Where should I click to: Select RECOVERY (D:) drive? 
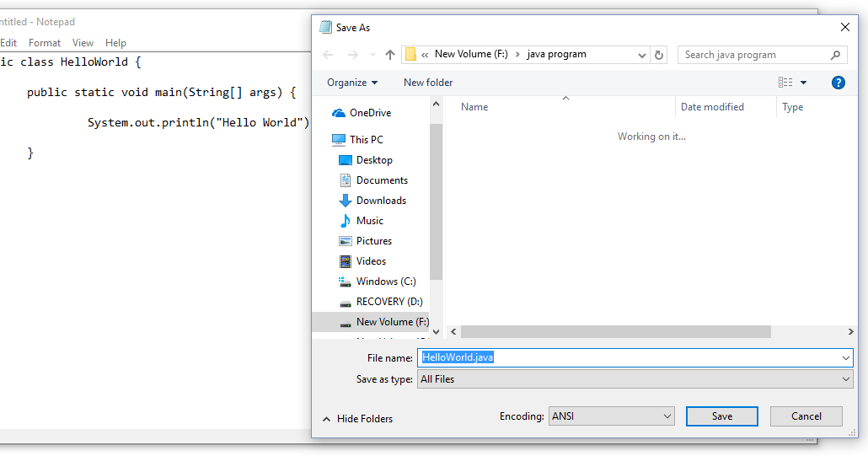click(389, 302)
